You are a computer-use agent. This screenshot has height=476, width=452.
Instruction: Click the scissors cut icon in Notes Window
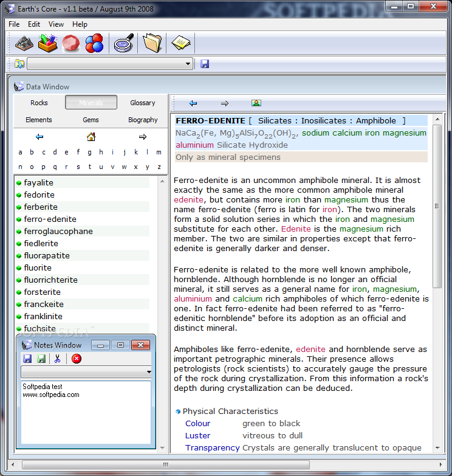[57, 359]
